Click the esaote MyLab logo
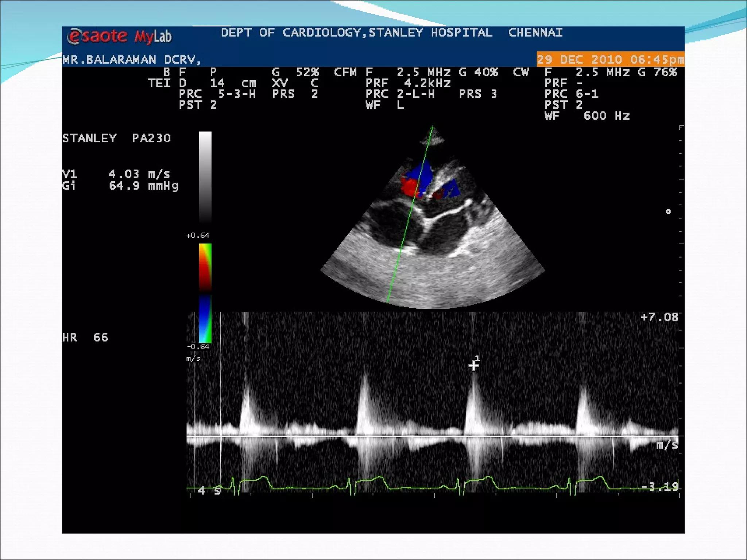Screen dimensions: 747x560 coord(119,36)
